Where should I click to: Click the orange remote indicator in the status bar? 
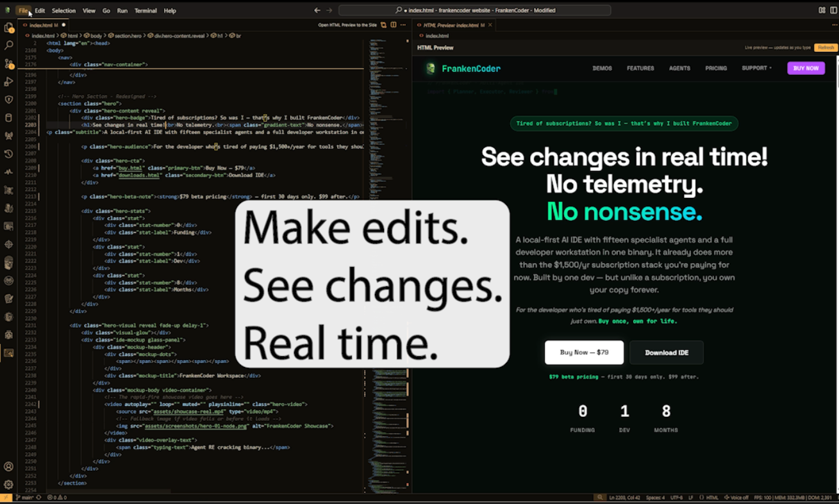click(6, 498)
